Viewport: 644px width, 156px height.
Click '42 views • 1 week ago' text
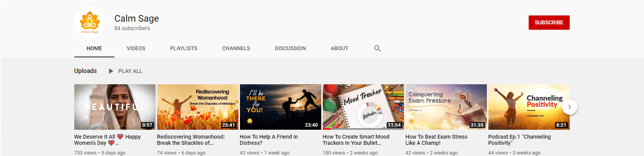pos(265,153)
